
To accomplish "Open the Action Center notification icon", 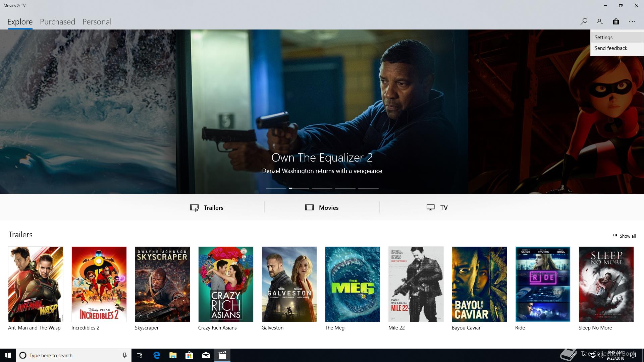I will (x=633, y=355).
